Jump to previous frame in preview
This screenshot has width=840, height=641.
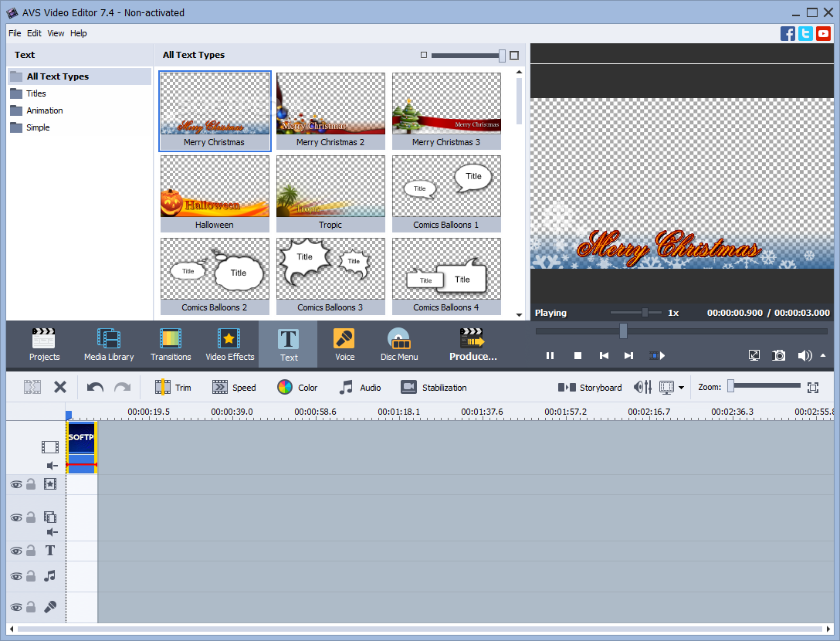point(604,355)
